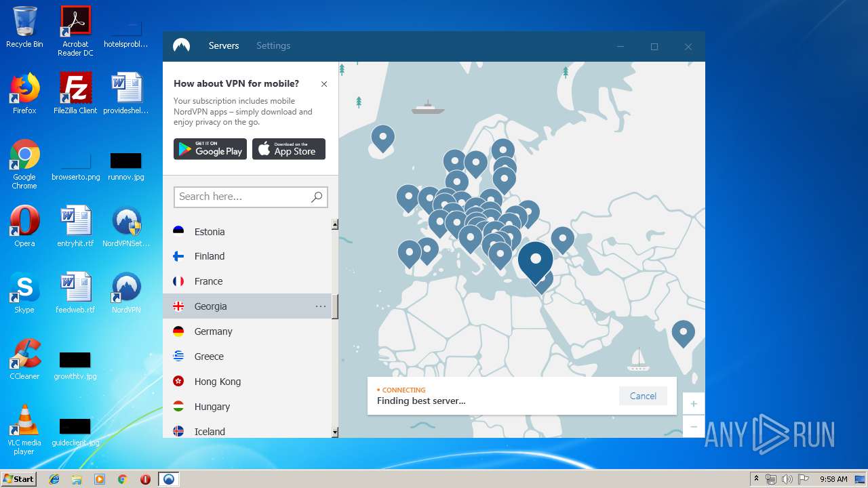This screenshot has width=868, height=488.
Task: Open Internet Explorer from taskbar
Action: click(x=54, y=479)
